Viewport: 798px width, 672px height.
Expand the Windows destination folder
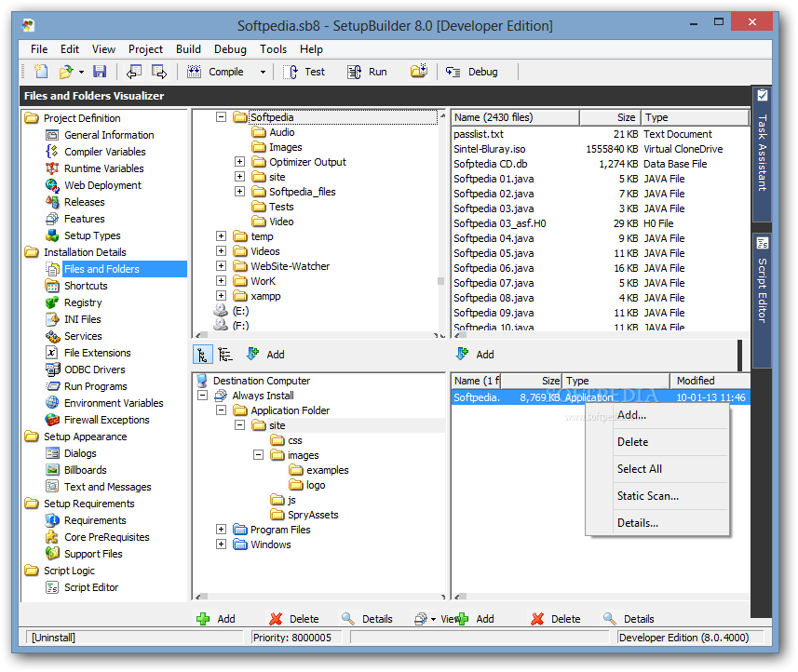[x=221, y=544]
